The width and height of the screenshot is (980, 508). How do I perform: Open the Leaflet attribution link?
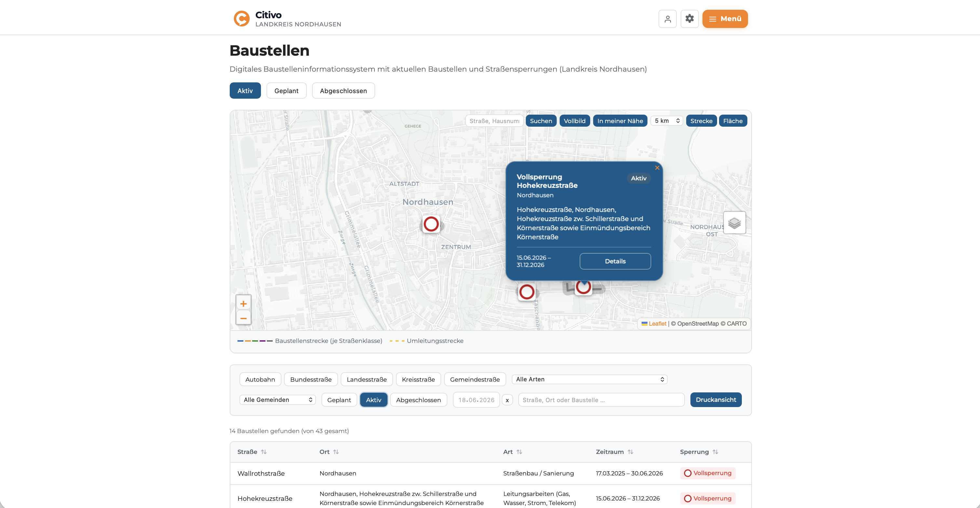coord(657,324)
